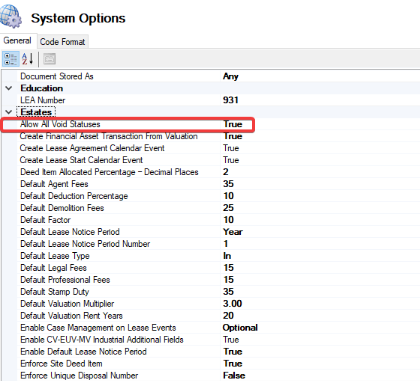Select Create Lease Agreement Calendar Event row
This screenshot has height=381, width=420.
[x=92, y=148]
